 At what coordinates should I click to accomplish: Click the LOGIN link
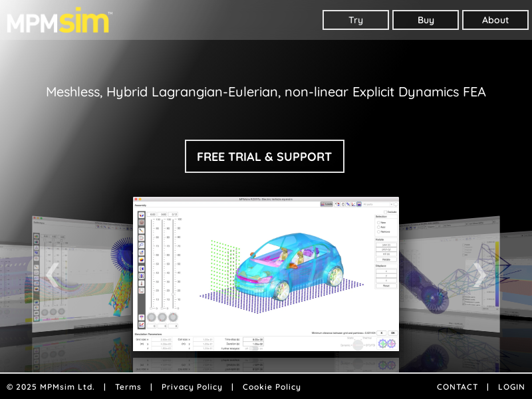pyautogui.click(x=511, y=387)
